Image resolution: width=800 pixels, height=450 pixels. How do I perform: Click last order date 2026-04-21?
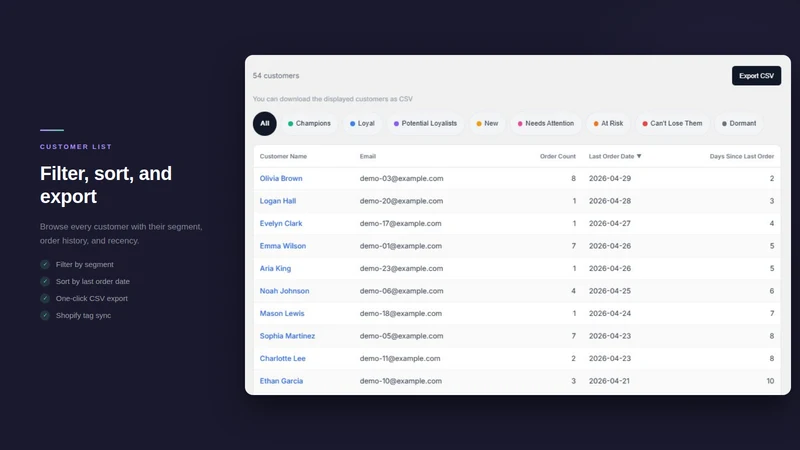pos(609,381)
